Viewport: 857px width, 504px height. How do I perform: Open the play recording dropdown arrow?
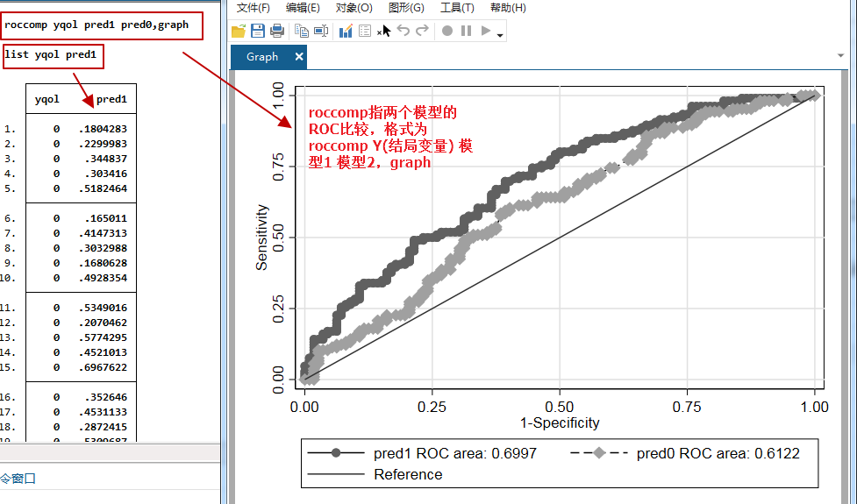point(500,35)
